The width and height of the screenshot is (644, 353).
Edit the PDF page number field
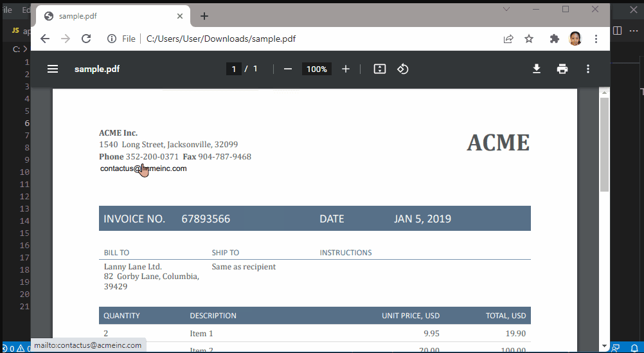(x=233, y=69)
